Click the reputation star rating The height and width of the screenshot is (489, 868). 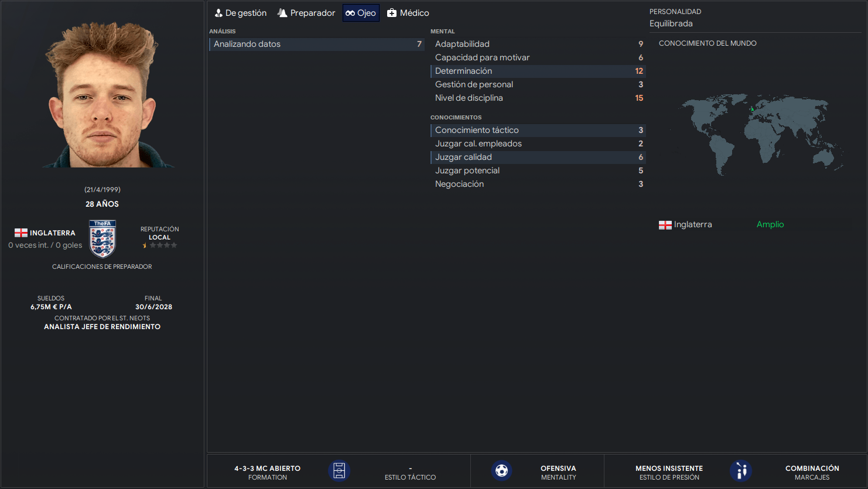pos(159,245)
